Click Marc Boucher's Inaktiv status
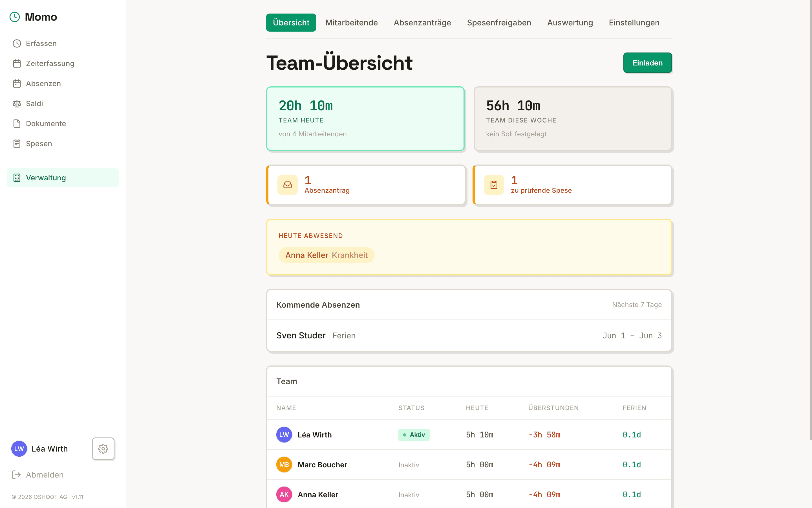The width and height of the screenshot is (812, 508). [409, 465]
